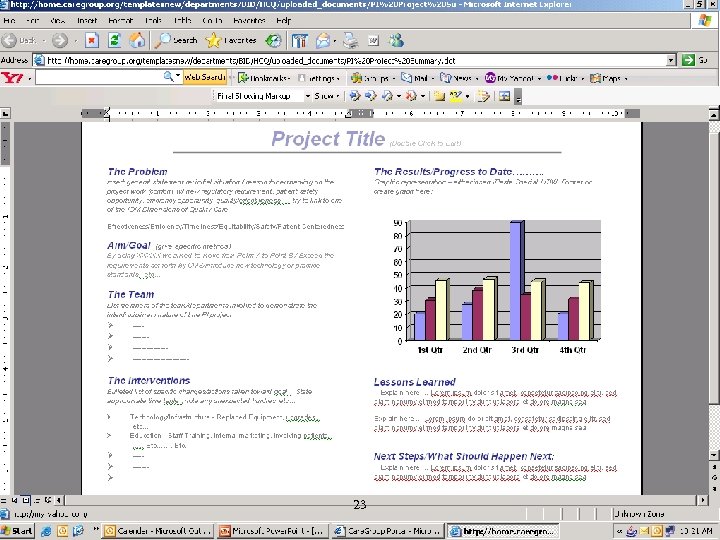Open the Reject Change dropdown arrow
The height and width of the screenshot is (540, 720).
(422, 96)
